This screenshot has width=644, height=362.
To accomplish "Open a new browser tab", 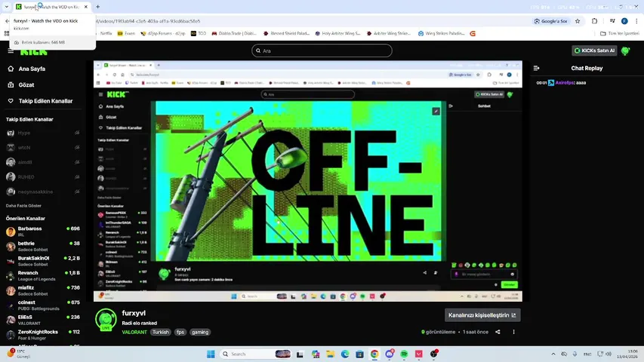I will point(97,7).
